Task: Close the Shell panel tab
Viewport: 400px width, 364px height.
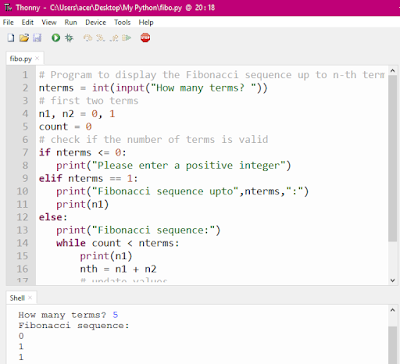Action: (30, 298)
